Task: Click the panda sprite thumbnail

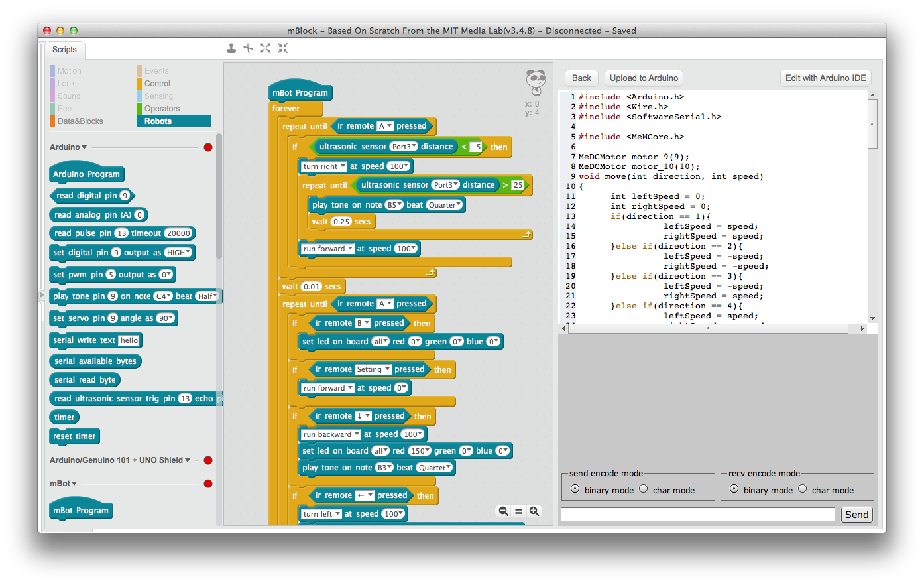Action: 536,82
